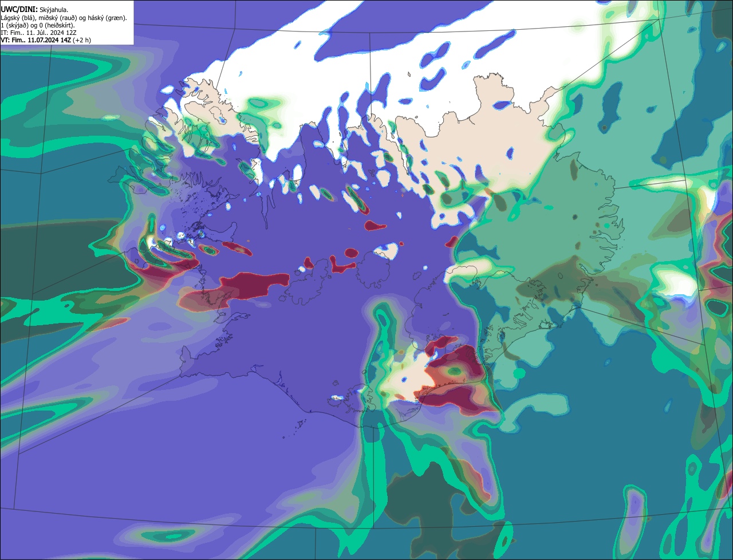Click the bold 'VT: Fim.. 11.07.2024 14Z' text
The height and width of the screenshot is (560, 733).
[36, 40]
